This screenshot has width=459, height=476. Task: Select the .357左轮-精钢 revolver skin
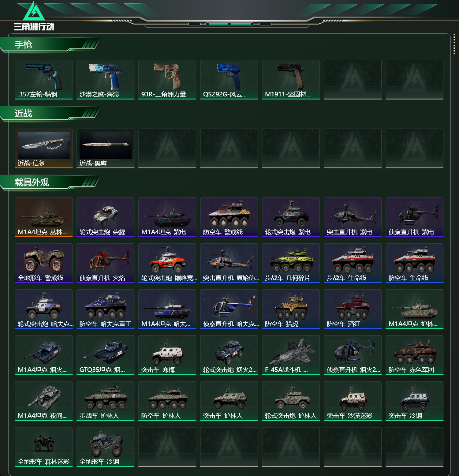coord(43,79)
